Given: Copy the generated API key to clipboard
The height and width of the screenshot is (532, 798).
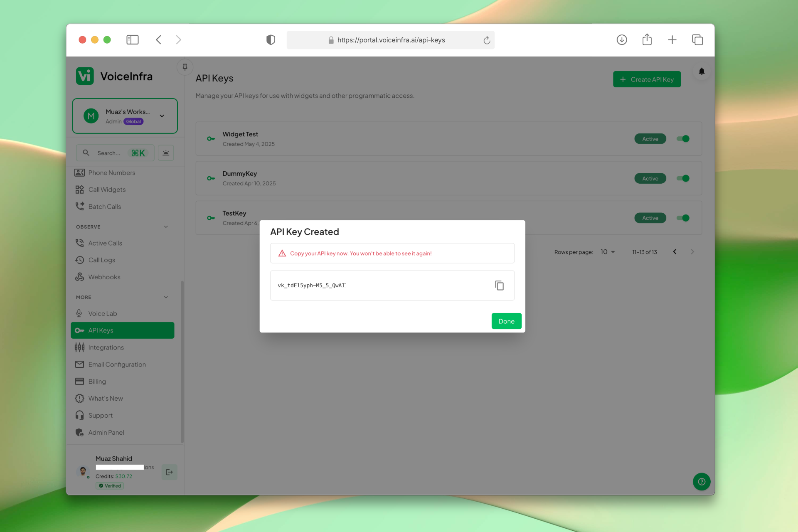Looking at the screenshot, I should [x=499, y=286].
